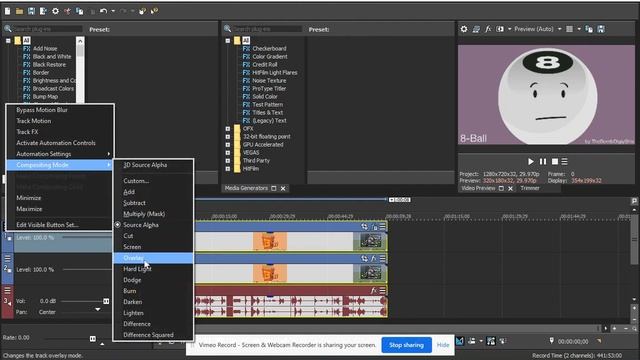
Task: Play the video preview
Action: pyautogui.click(x=531, y=162)
